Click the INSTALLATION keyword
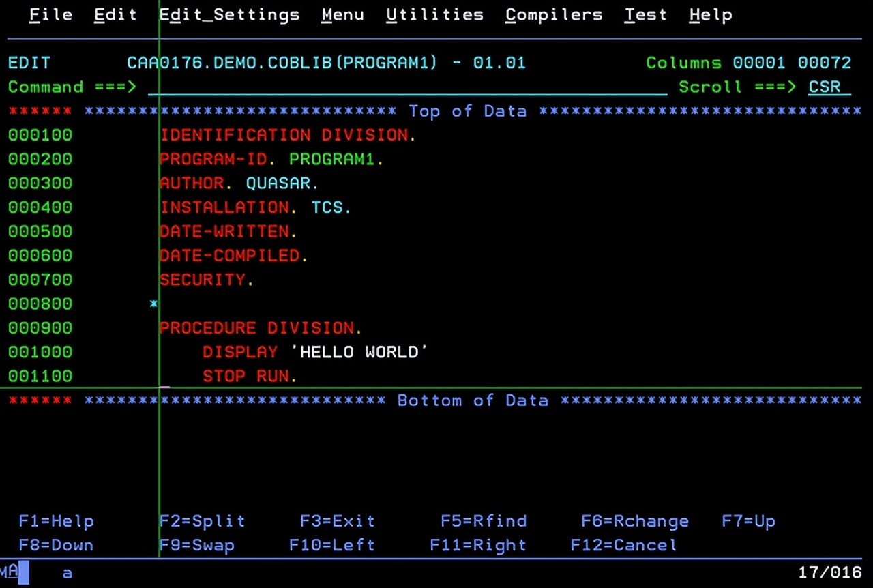The image size is (873, 588). [224, 207]
